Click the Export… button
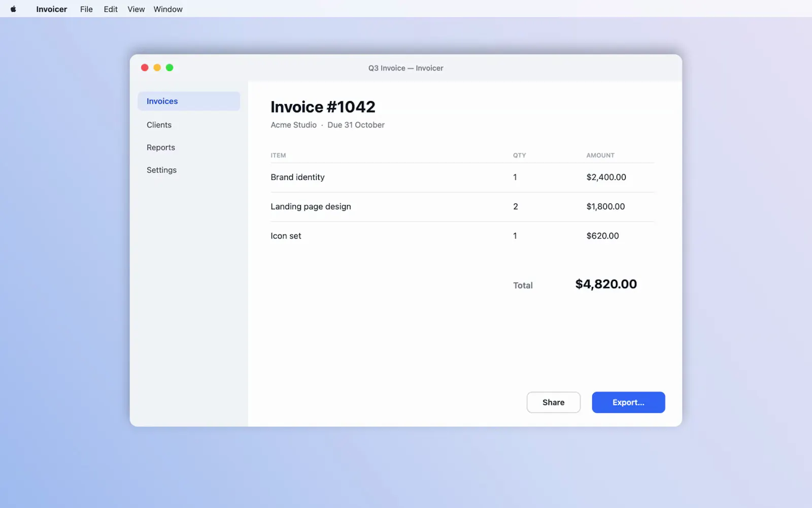 tap(628, 402)
